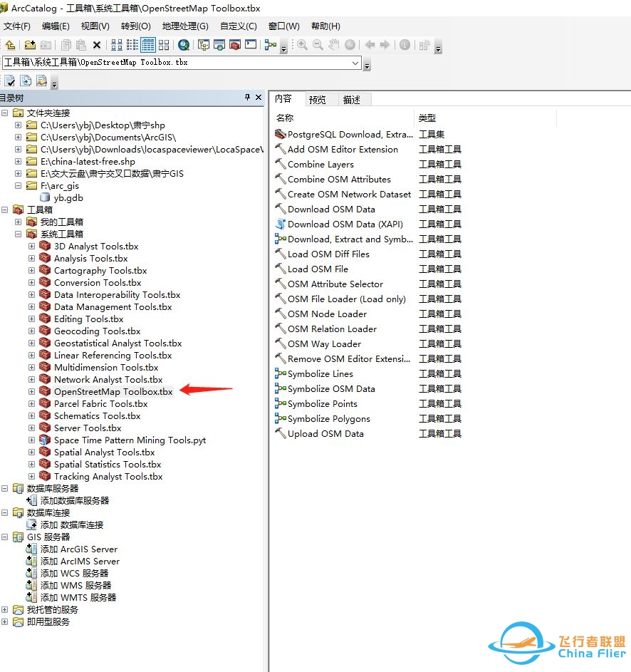This screenshot has height=672, width=631.
Task: Select Network Analyst Tools.tbx in tree
Action: [x=108, y=380]
